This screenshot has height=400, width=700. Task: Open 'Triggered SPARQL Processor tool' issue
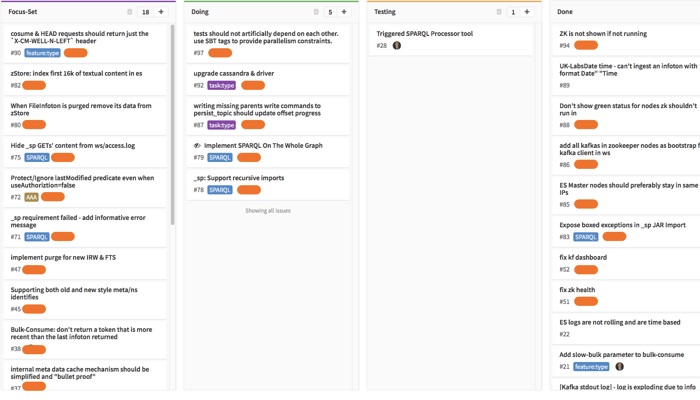tap(425, 33)
